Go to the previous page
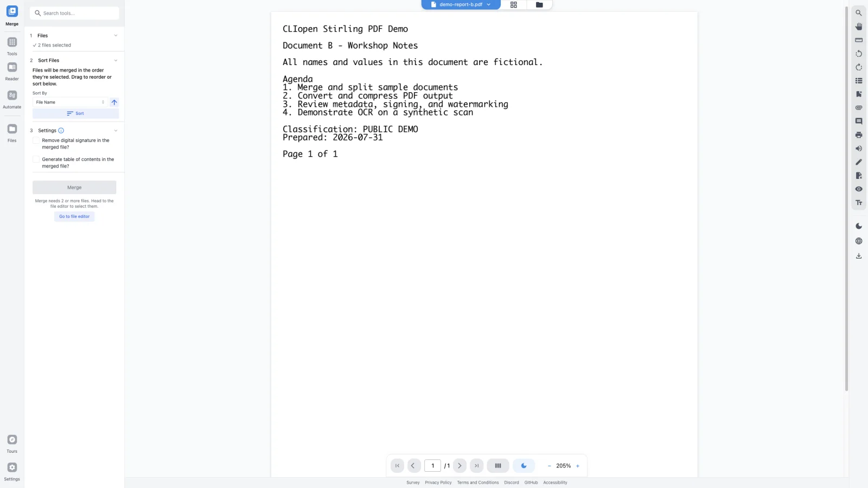Screen dimensions: 868x488 click(x=413, y=466)
